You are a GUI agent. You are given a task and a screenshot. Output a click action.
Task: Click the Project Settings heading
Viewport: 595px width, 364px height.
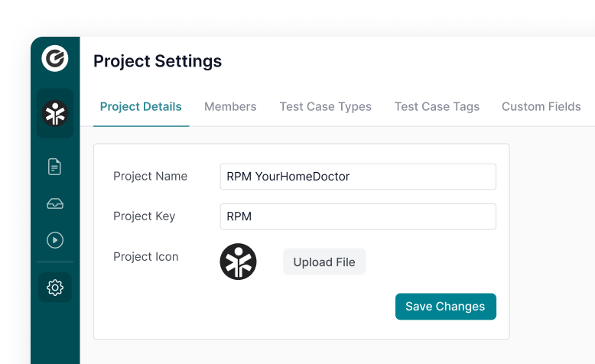[x=158, y=61]
